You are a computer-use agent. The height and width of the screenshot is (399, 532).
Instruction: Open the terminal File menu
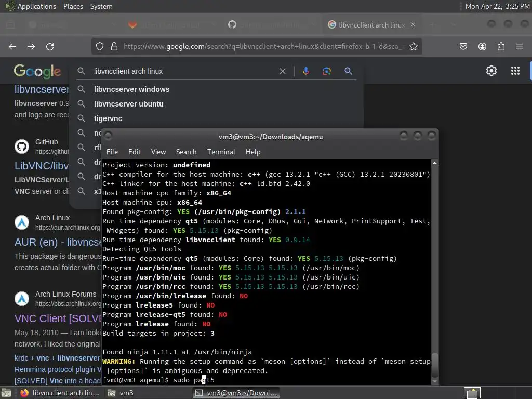click(112, 152)
